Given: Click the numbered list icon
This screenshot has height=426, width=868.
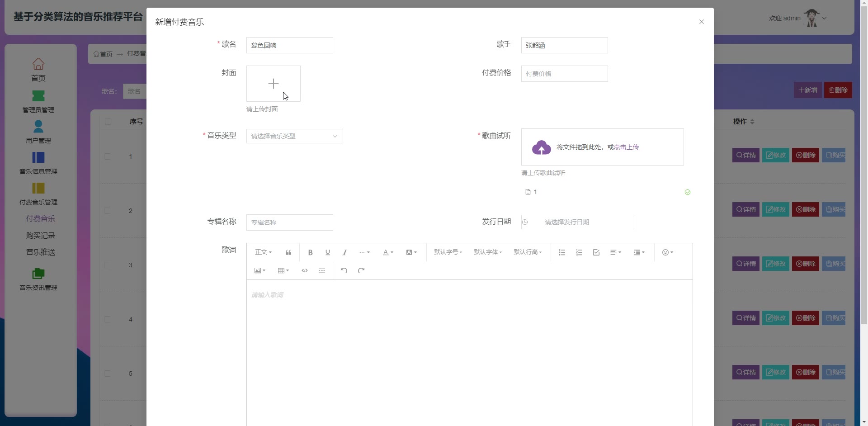Looking at the screenshot, I should point(579,252).
